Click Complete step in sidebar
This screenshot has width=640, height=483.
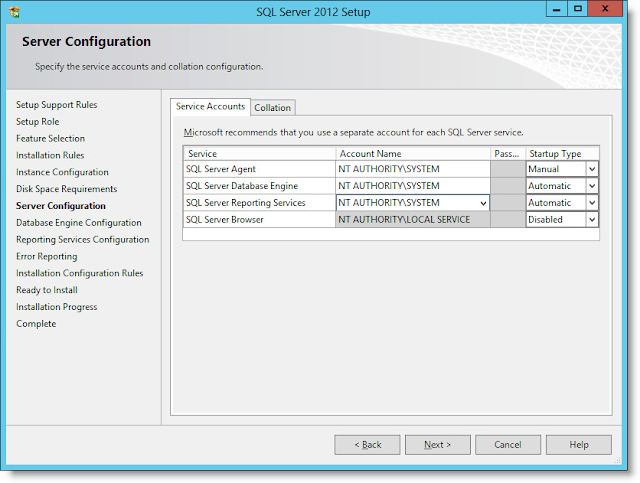point(36,324)
